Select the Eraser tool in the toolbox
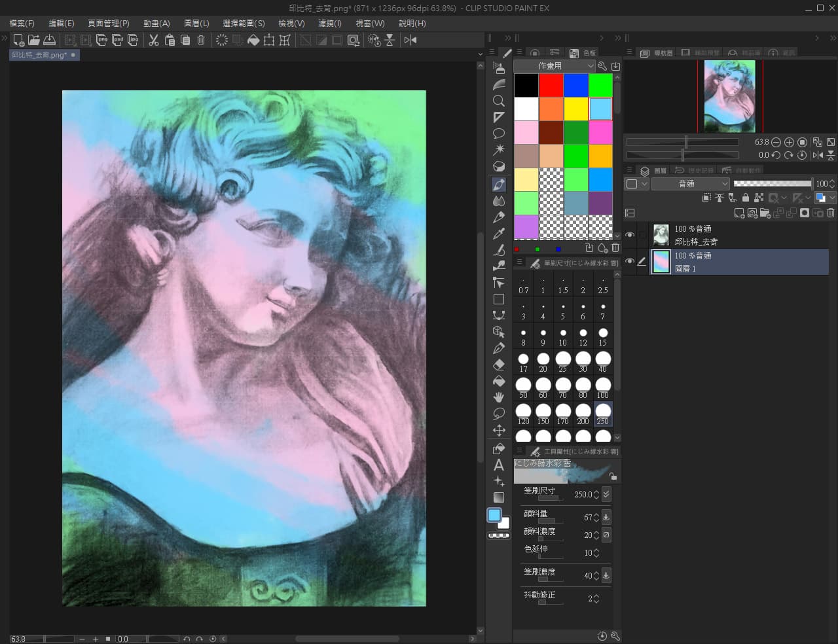838x644 pixels. (x=499, y=365)
